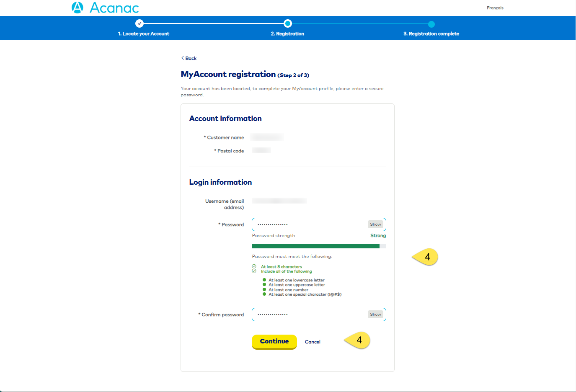Switch the page language to Français
Screen dimensions: 576x392
(x=495, y=8)
